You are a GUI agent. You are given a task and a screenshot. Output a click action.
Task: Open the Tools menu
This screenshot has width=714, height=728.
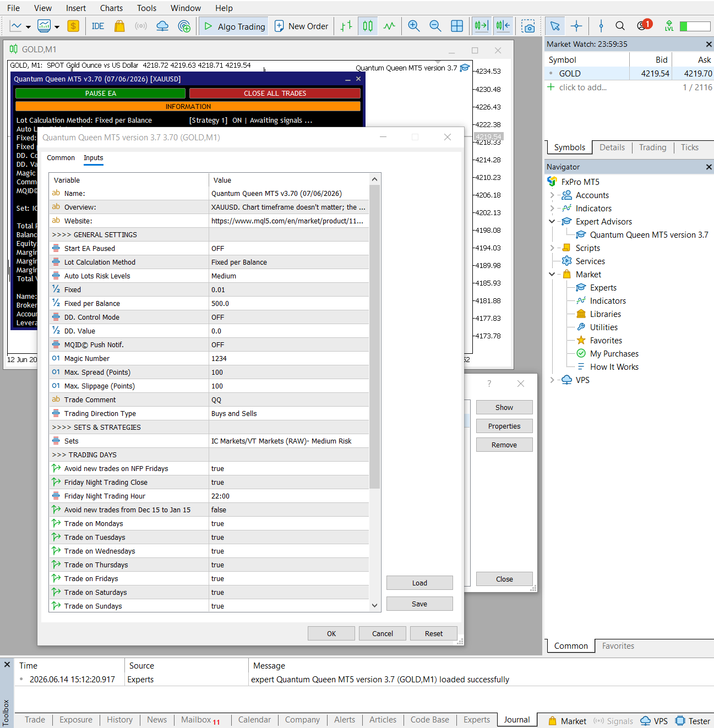(x=146, y=8)
